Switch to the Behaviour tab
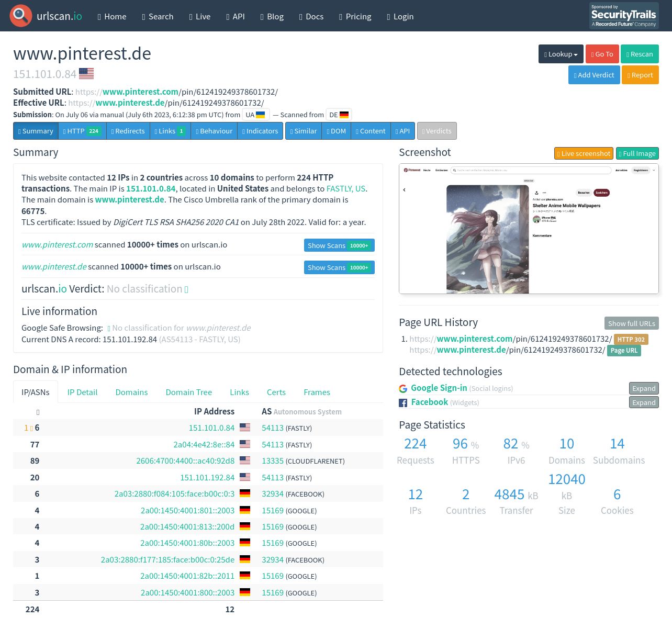This screenshot has width=672, height=618. [x=214, y=131]
